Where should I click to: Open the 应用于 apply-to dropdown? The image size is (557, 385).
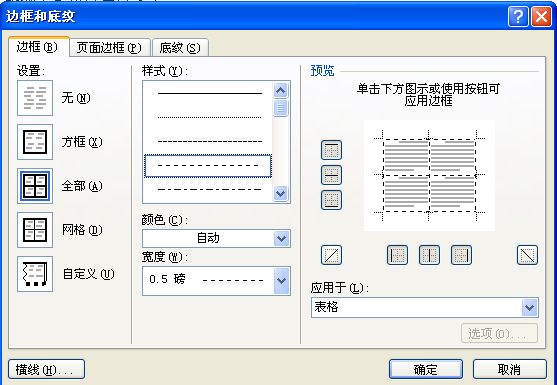[x=529, y=307]
